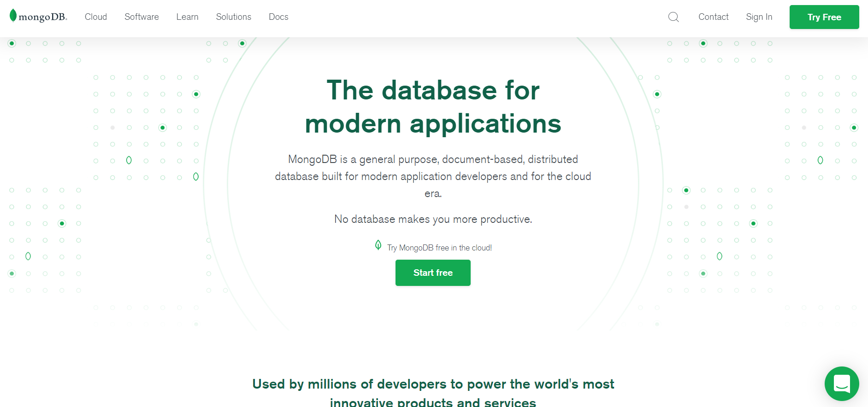Click the 'The database for modern applications' heading
This screenshot has width=868, height=407.
point(433,107)
